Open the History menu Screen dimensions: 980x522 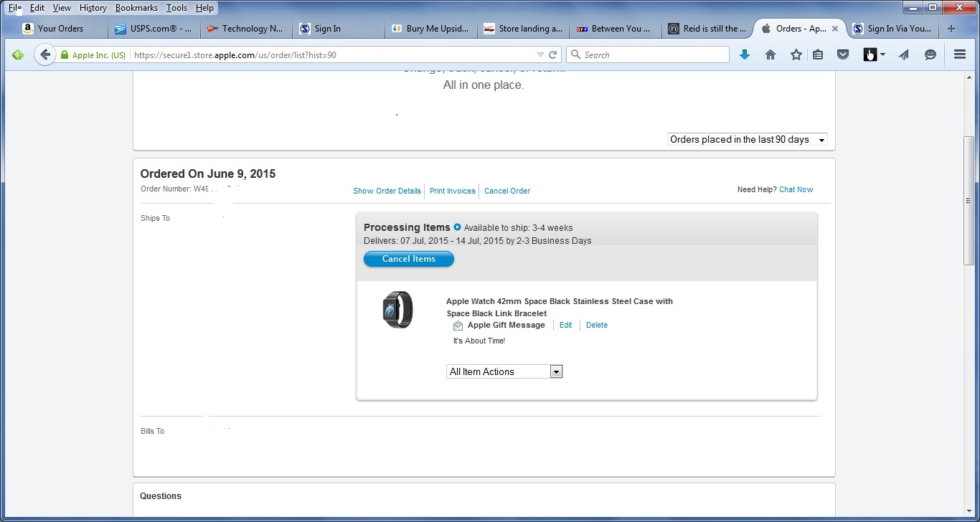93,8
